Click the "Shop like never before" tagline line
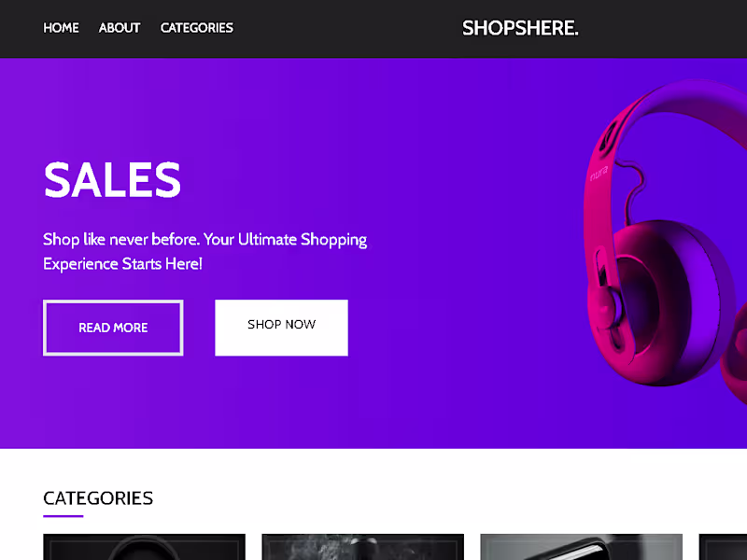747x560 pixels. tap(204, 240)
